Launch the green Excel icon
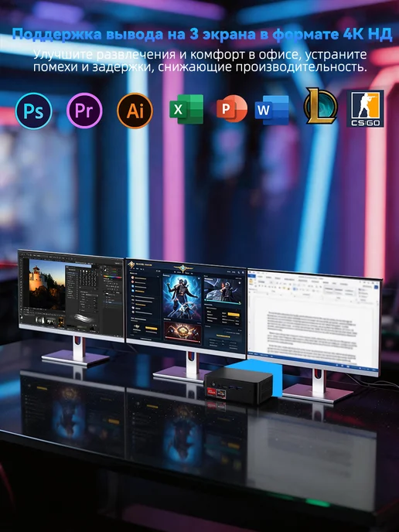 click(x=186, y=109)
